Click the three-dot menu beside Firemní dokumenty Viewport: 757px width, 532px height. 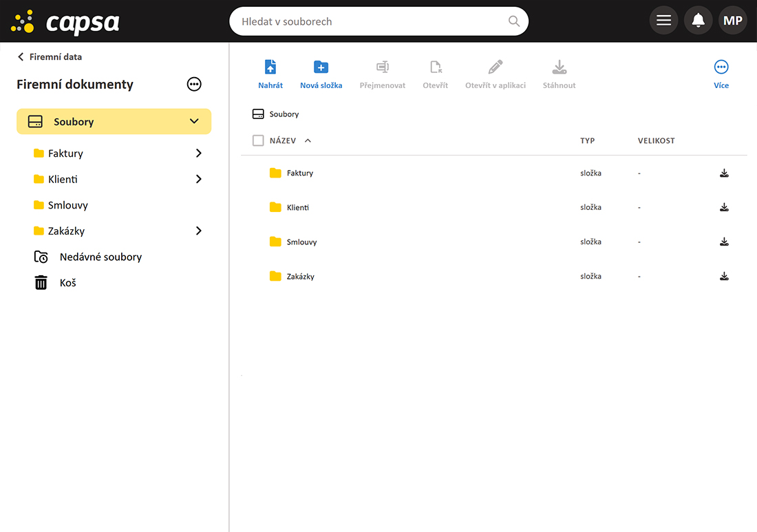point(194,84)
